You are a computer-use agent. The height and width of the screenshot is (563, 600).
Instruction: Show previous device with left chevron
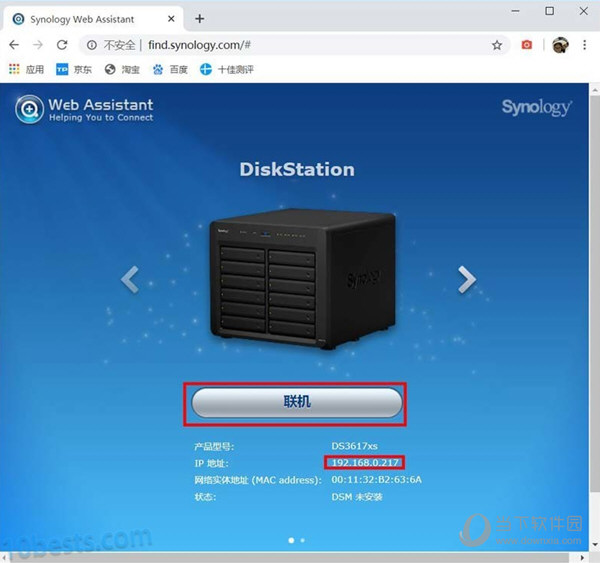pyautogui.click(x=130, y=280)
